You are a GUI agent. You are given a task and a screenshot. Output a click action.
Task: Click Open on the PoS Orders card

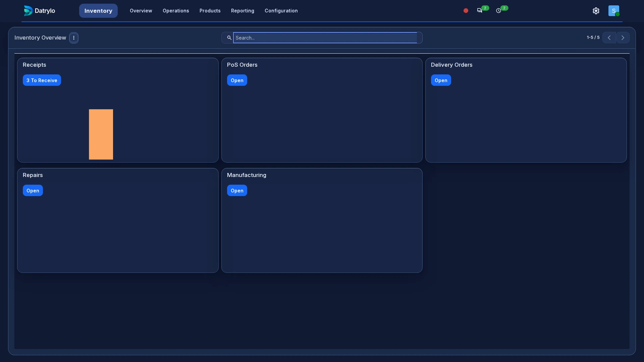tap(237, 80)
